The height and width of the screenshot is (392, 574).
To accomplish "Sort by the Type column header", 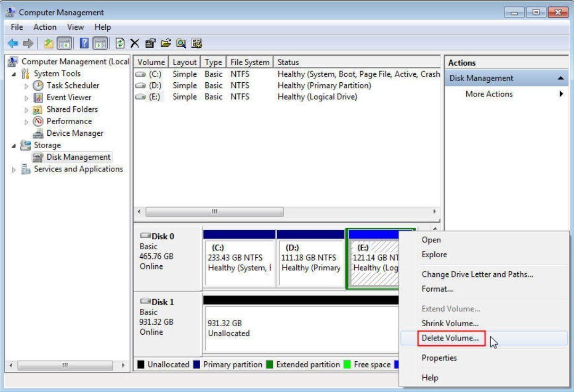I will tap(213, 62).
